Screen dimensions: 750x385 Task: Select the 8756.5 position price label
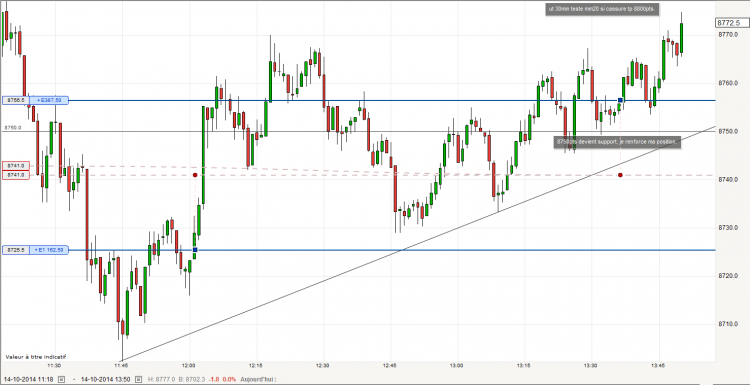(16, 100)
